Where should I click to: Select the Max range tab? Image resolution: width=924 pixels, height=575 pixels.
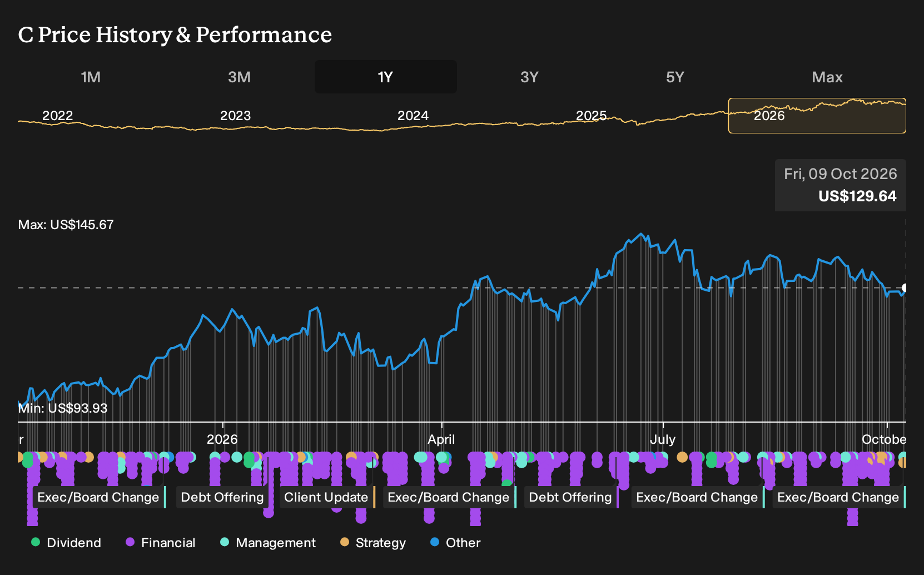(827, 77)
